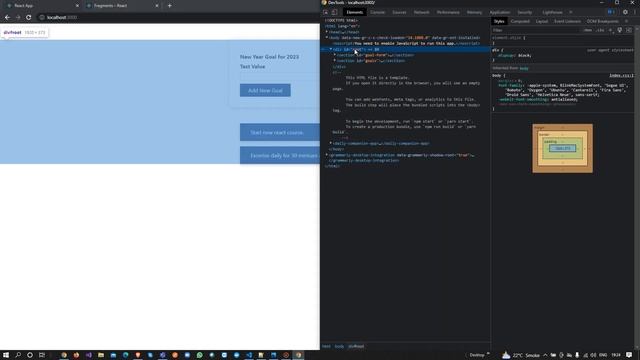
Task: Toggle the device toolbar icon in DevTools
Action: [x=334, y=12]
